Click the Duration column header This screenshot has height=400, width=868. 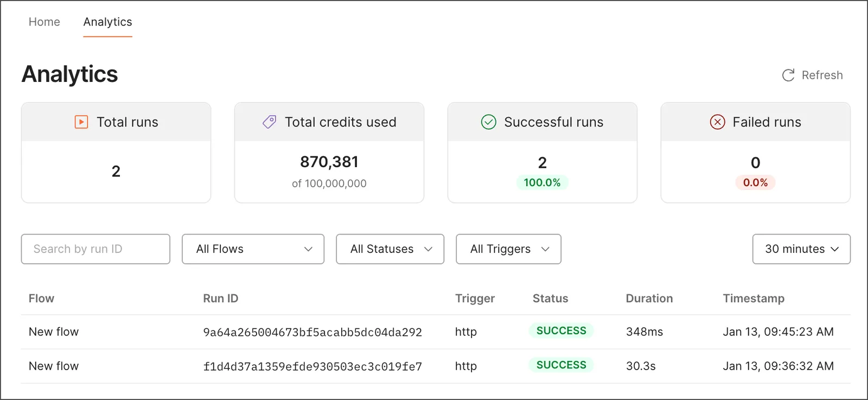[x=649, y=299]
